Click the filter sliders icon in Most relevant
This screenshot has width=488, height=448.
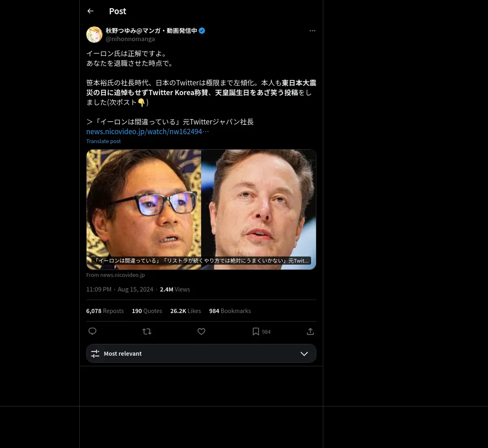(x=95, y=354)
